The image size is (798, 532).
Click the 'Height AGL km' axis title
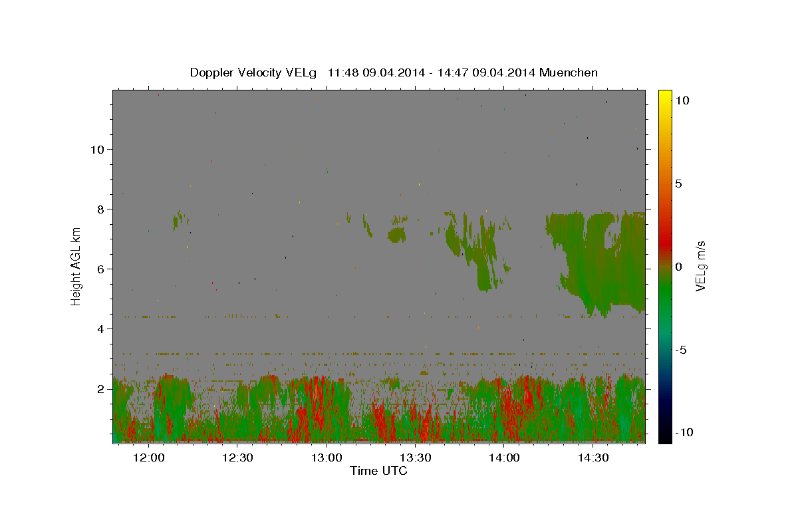coord(76,267)
